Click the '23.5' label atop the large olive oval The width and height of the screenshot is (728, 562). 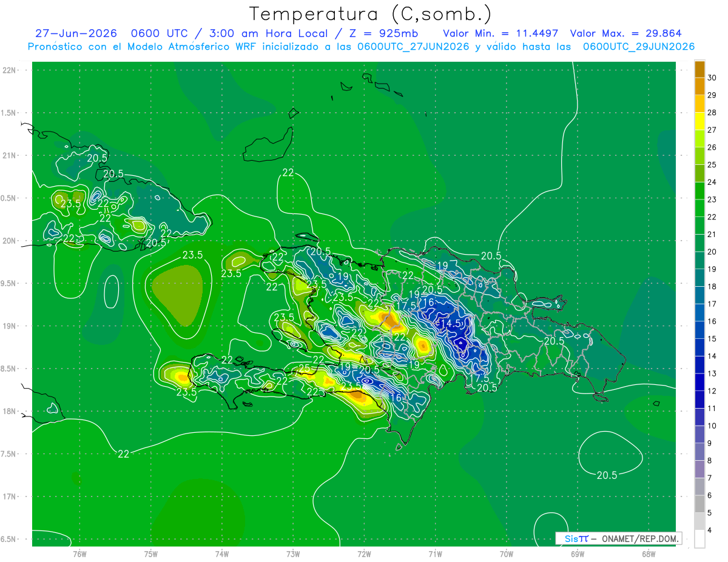click(x=192, y=255)
